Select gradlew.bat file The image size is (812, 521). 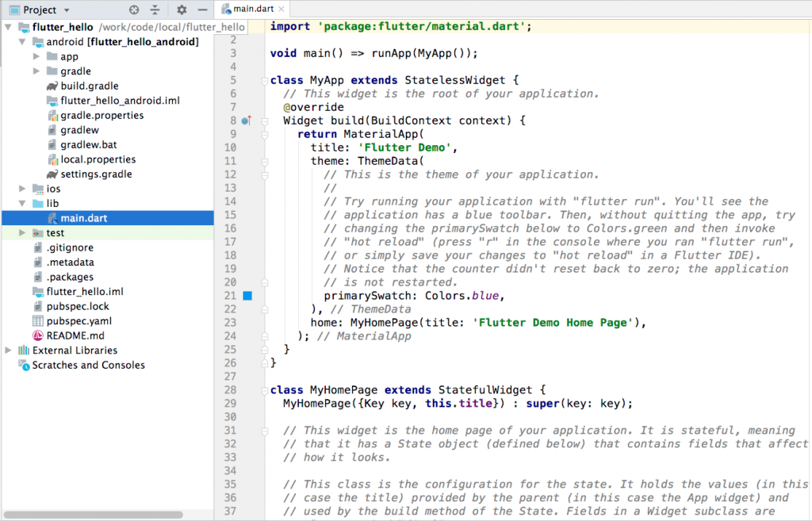pyautogui.click(x=89, y=144)
